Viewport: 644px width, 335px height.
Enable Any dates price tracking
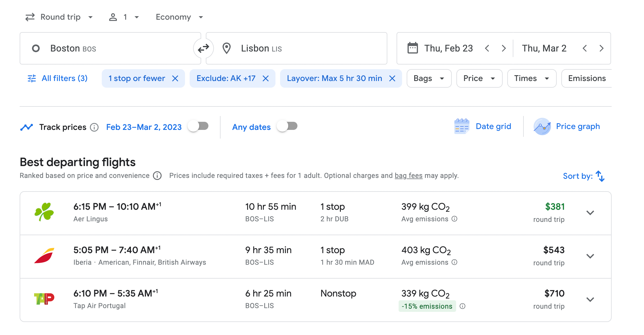click(x=287, y=126)
